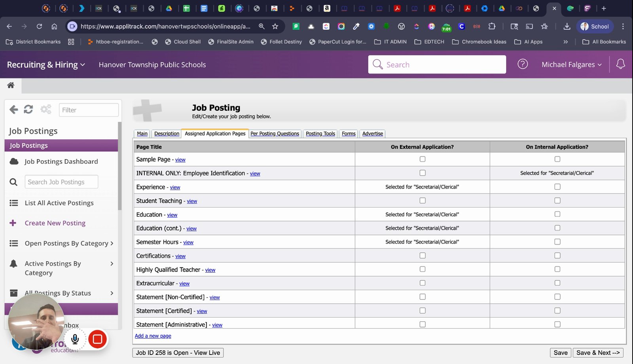Open notifications bell icon
Screen dimensions: 633x364
[620, 64]
